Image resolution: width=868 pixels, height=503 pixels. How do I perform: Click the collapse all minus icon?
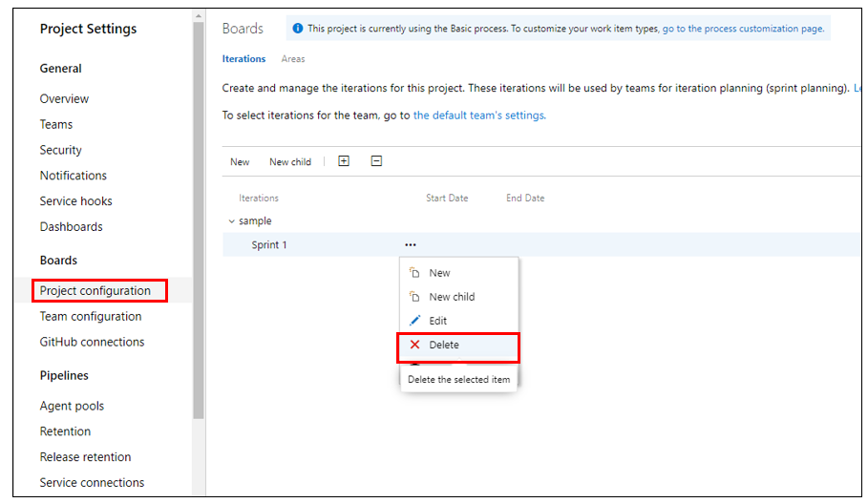tap(376, 161)
